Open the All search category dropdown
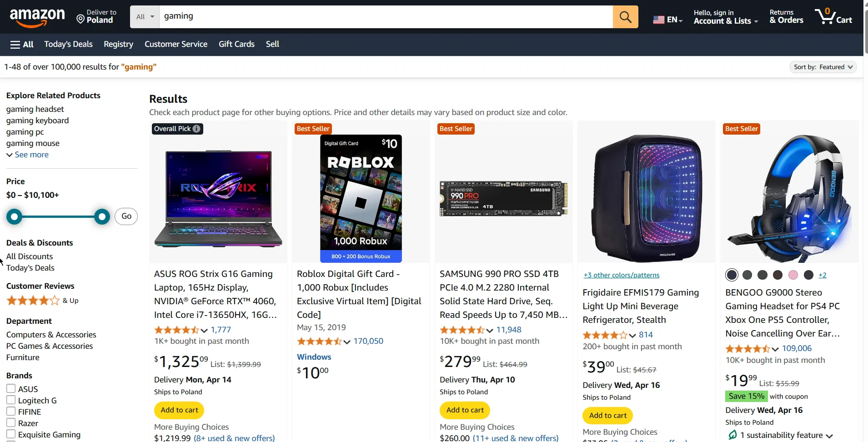 pyautogui.click(x=145, y=17)
